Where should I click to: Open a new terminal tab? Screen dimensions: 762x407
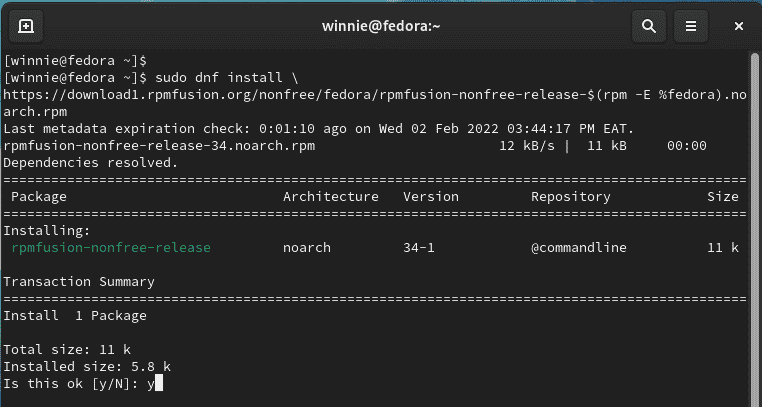pyautogui.click(x=26, y=26)
